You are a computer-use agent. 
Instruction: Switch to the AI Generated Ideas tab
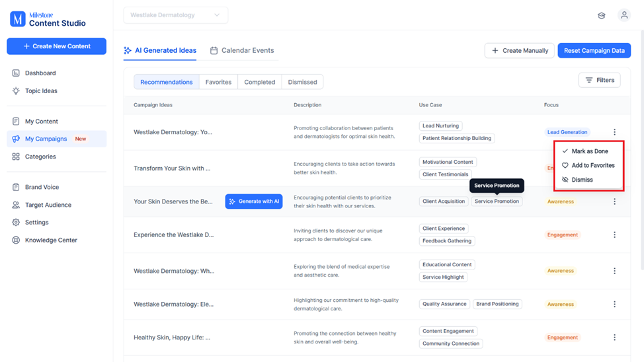coord(160,50)
